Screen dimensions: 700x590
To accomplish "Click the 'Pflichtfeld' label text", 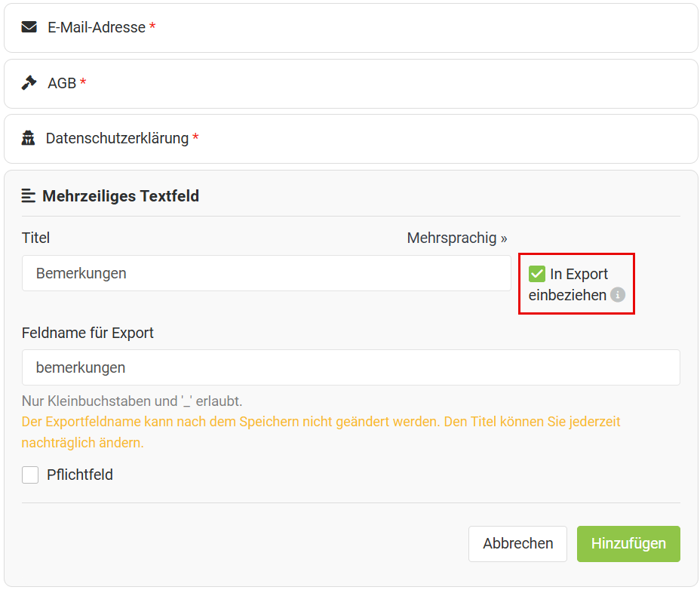I will [x=79, y=475].
